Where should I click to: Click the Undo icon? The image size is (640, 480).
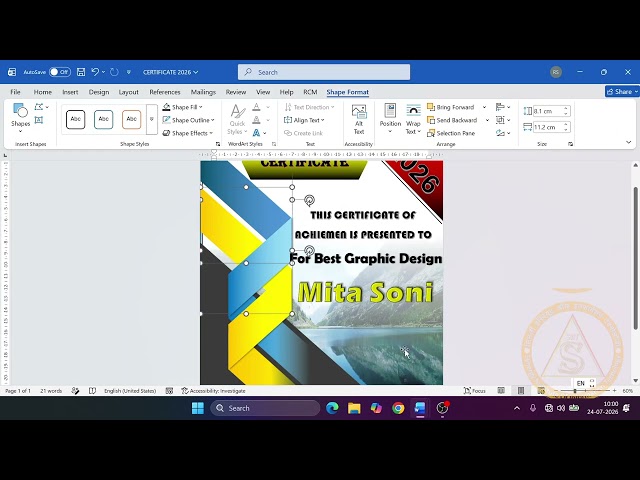(95, 72)
